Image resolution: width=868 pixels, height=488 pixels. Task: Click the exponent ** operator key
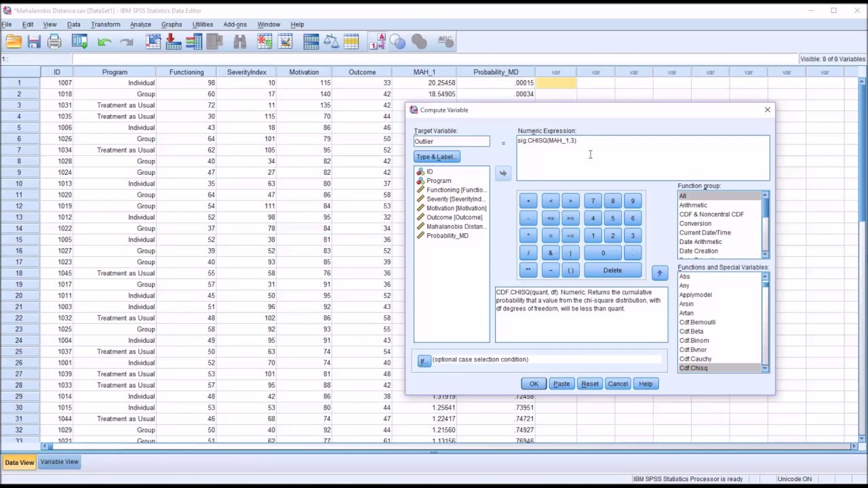click(x=528, y=270)
